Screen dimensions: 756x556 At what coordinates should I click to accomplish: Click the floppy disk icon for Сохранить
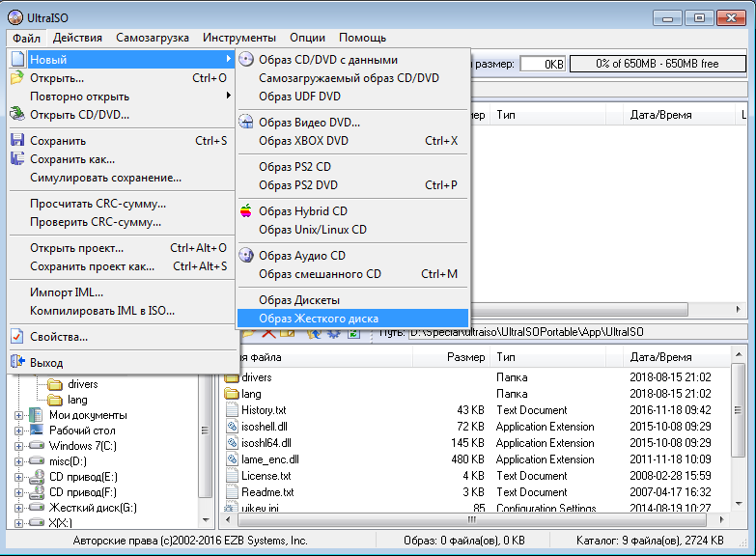click(x=17, y=140)
